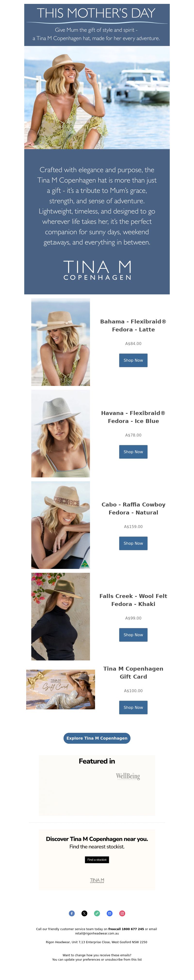Open the Havana ice blue hat photo
194x980 pixels.
pyautogui.click(x=60, y=433)
